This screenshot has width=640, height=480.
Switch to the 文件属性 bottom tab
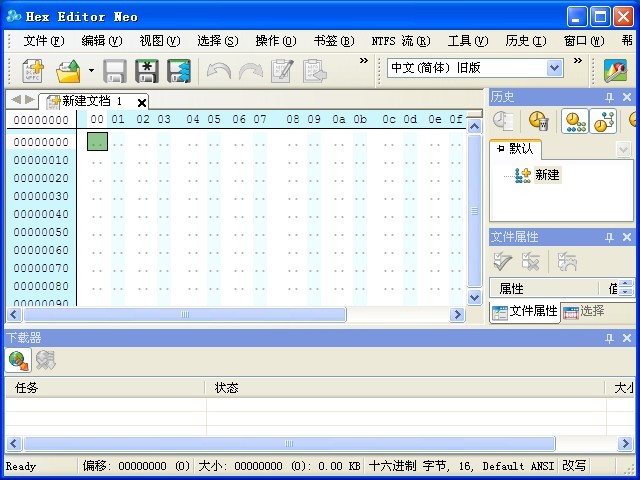[525, 312]
